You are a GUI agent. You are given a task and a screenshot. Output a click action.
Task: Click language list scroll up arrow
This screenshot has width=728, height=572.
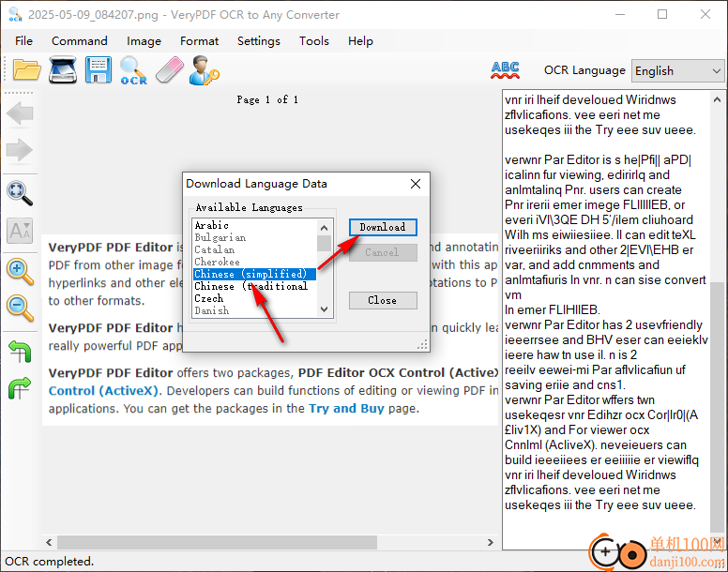point(324,227)
